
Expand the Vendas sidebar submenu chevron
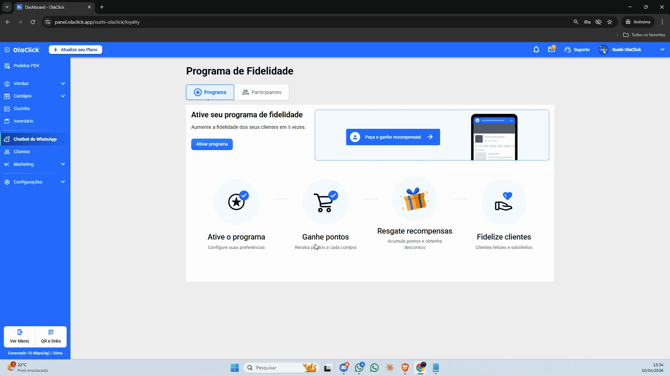point(63,84)
